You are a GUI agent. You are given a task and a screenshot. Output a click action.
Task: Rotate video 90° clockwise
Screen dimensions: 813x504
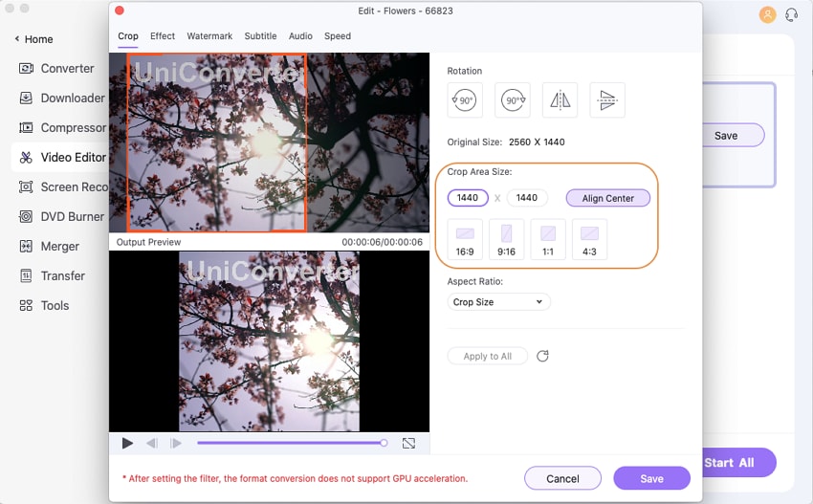513,100
